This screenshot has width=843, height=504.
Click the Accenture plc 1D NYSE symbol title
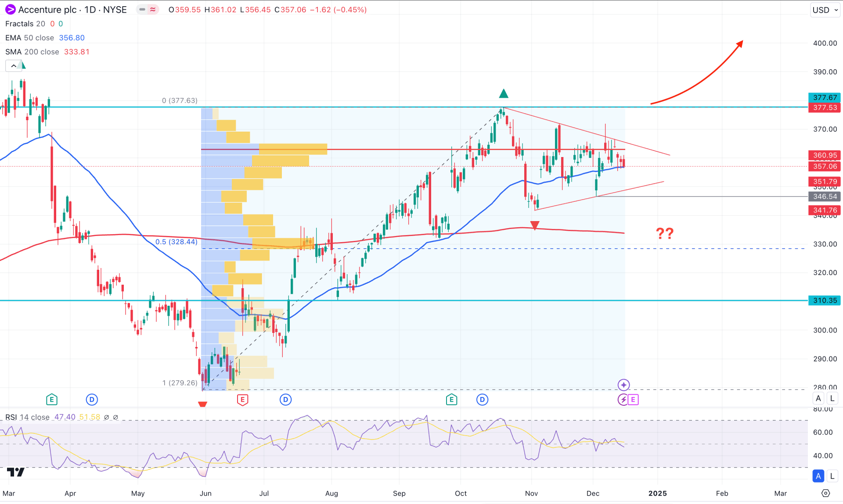pyautogui.click(x=72, y=10)
